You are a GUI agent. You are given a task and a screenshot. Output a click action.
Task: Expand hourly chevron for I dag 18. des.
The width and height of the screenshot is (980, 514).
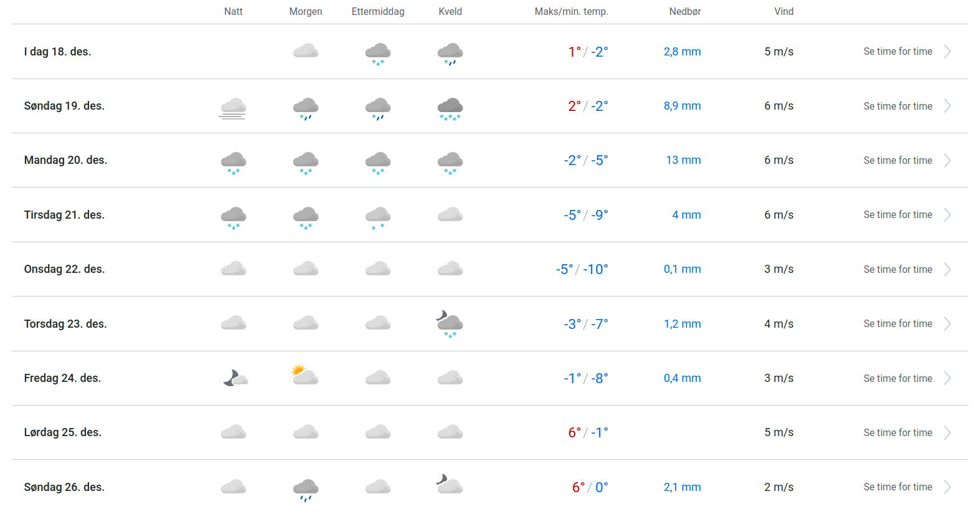[947, 52]
